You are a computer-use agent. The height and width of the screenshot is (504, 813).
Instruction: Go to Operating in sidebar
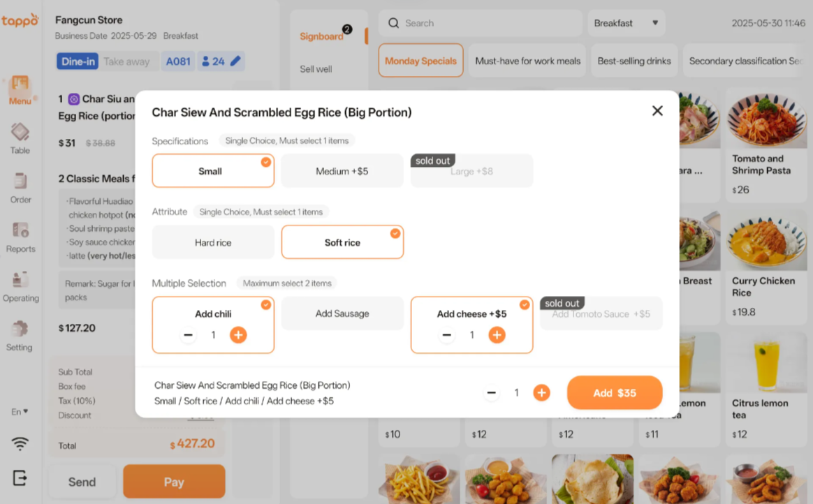tap(20, 286)
